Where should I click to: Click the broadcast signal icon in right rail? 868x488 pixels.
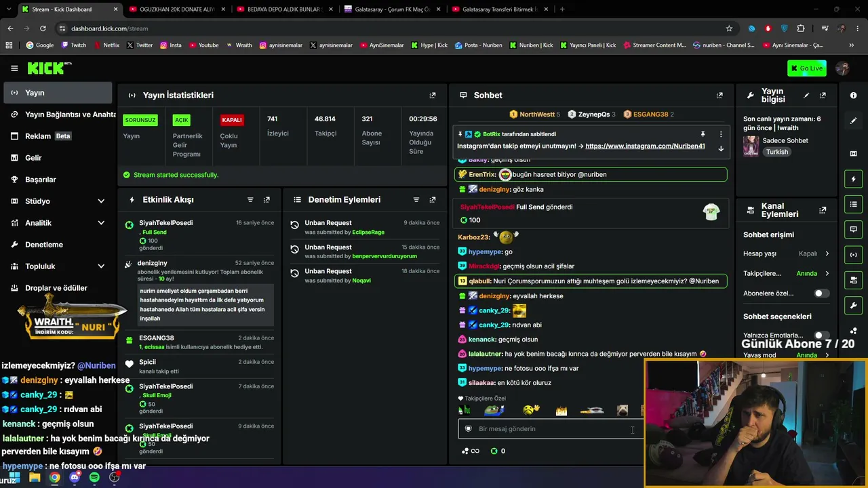click(853, 255)
